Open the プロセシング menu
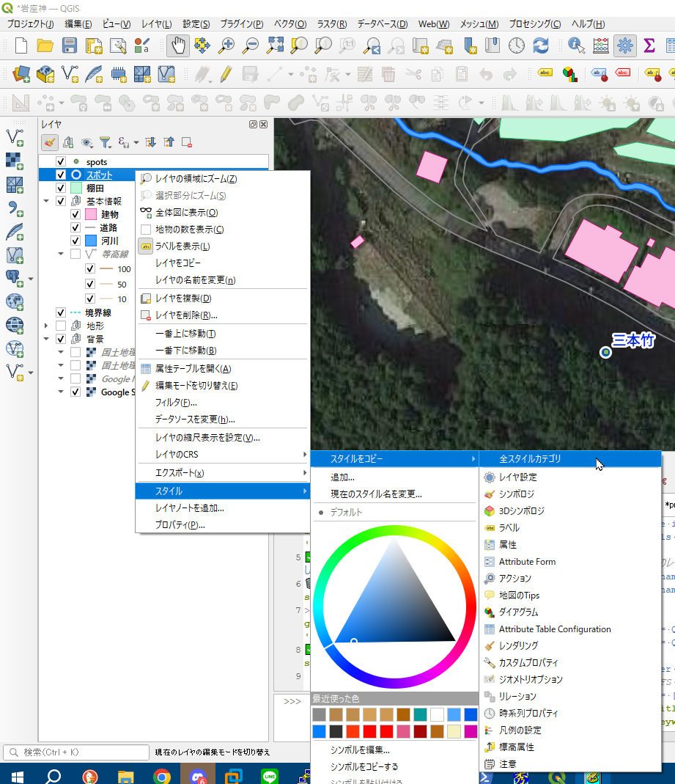 click(534, 24)
